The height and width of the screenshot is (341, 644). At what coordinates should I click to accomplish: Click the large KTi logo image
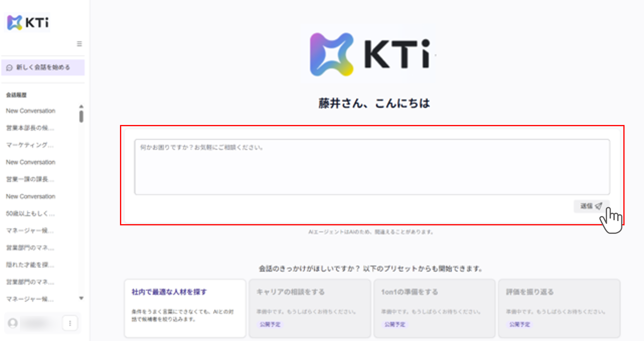click(370, 54)
